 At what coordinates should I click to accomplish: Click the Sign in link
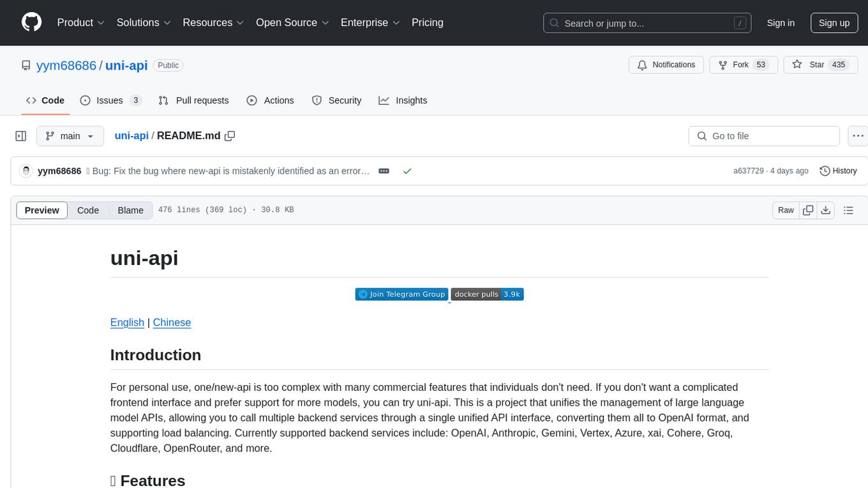[x=781, y=23]
